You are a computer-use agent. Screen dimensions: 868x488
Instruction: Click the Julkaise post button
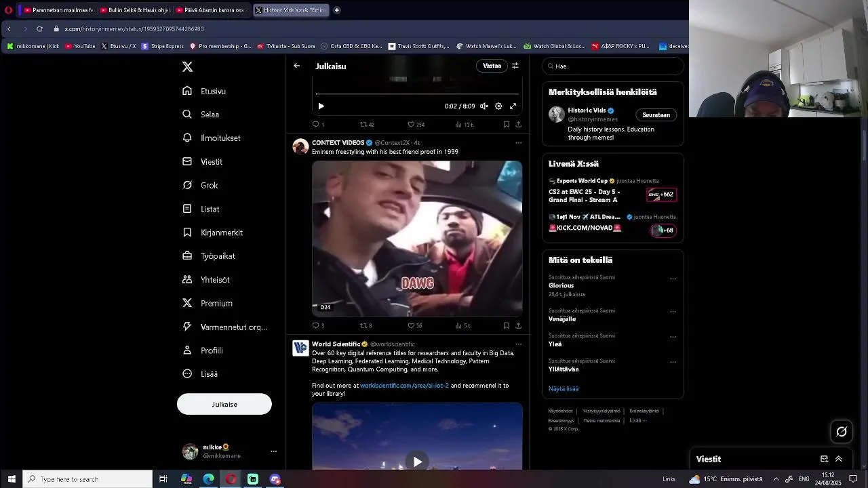point(224,404)
